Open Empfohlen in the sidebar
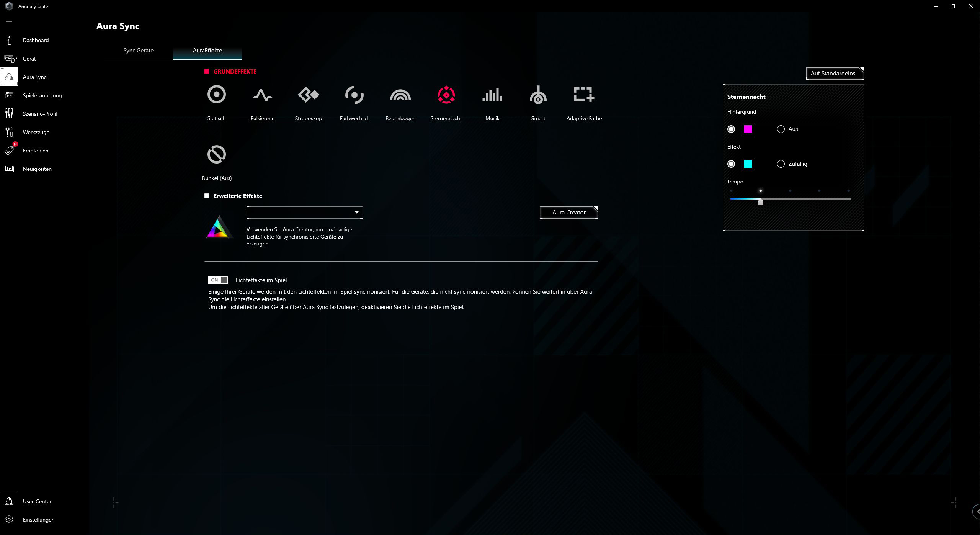 35,151
